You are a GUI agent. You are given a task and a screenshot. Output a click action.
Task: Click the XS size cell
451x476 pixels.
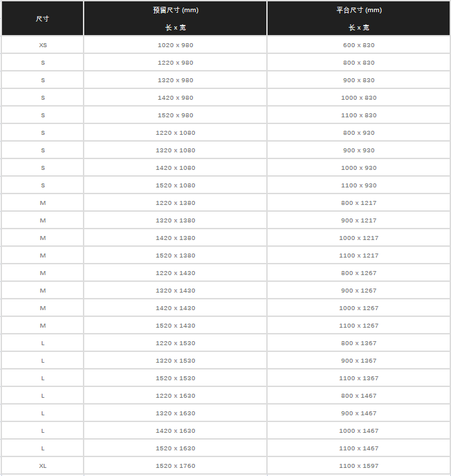click(x=42, y=45)
